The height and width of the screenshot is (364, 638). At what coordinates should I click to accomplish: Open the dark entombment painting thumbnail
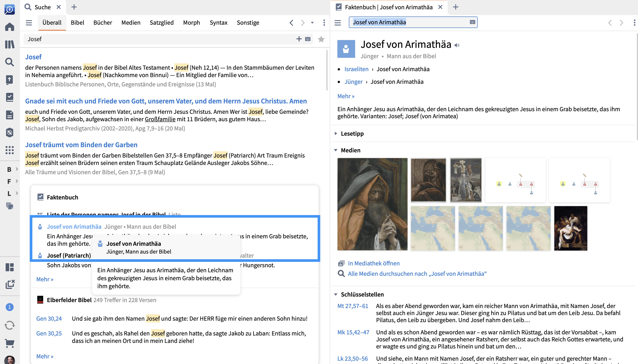pos(571,228)
